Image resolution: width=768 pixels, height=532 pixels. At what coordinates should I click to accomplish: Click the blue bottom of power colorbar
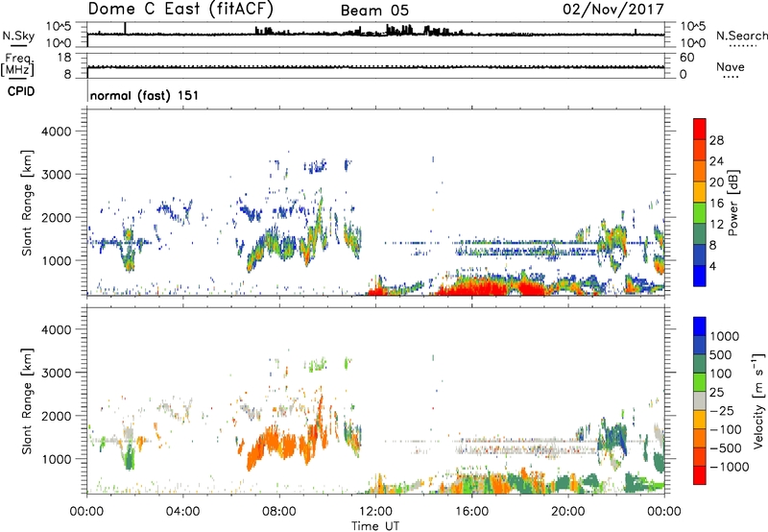click(700, 276)
